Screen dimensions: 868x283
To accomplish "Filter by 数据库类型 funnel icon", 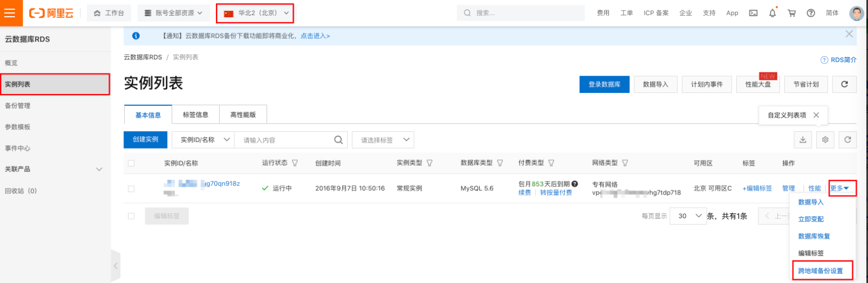I will click(x=500, y=163).
